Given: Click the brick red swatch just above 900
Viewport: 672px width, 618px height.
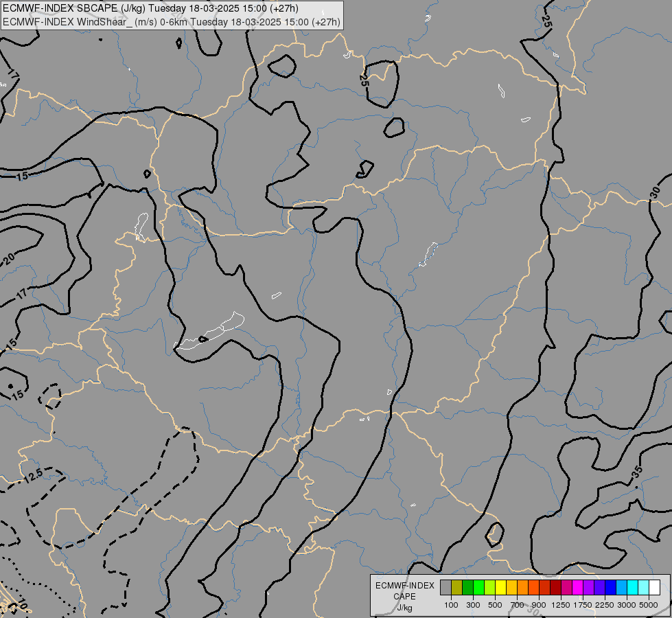Looking at the screenshot, I should [545, 588].
